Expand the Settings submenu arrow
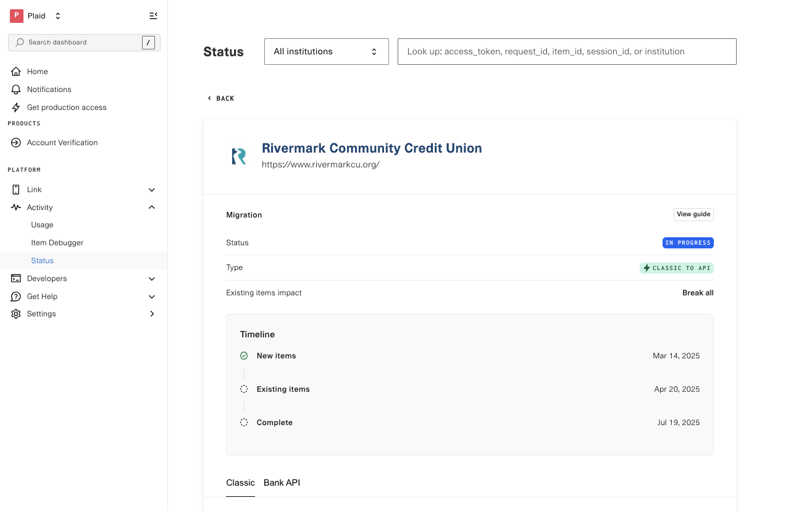812x511 pixels. [x=152, y=314]
